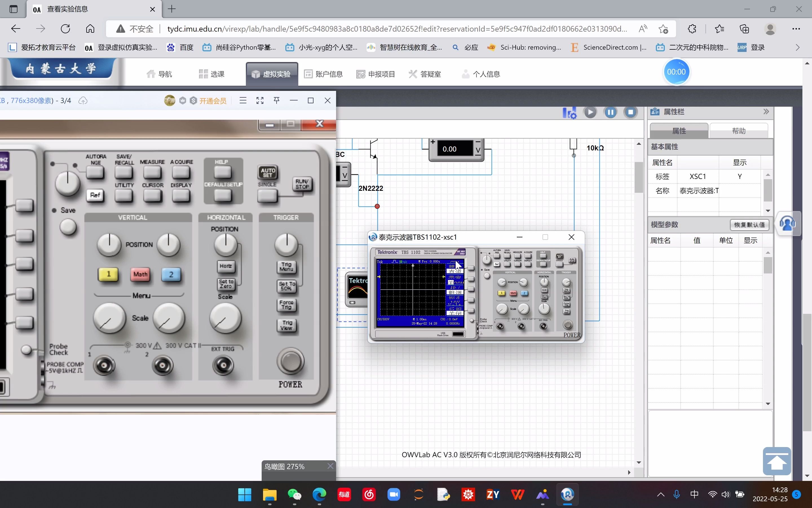Click the blue channel 2 button
Image resolution: width=812 pixels, height=508 pixels.
171,275
